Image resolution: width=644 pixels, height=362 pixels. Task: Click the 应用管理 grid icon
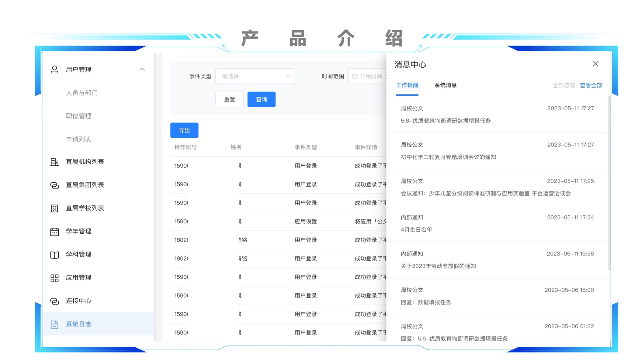tap(54, 278)
